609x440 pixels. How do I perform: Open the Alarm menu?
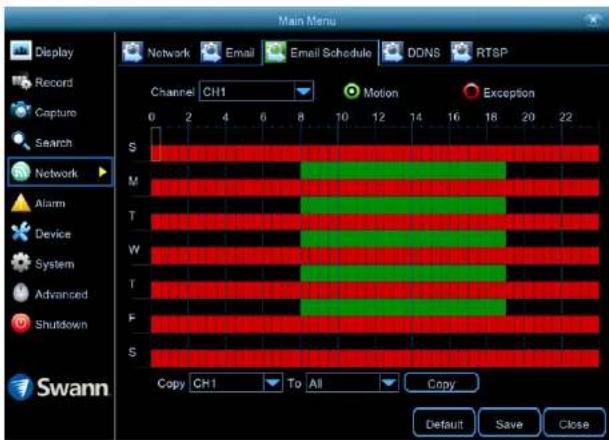(x=50, y=203)
